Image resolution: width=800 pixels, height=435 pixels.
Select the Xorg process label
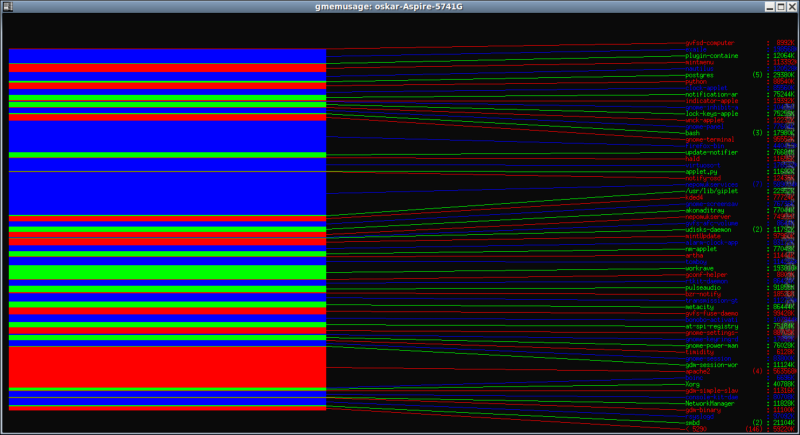[x=692, y=385]
